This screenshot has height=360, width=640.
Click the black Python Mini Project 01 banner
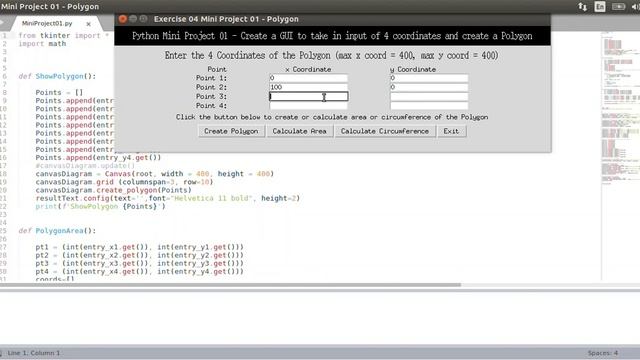click(x=332, y=36)
